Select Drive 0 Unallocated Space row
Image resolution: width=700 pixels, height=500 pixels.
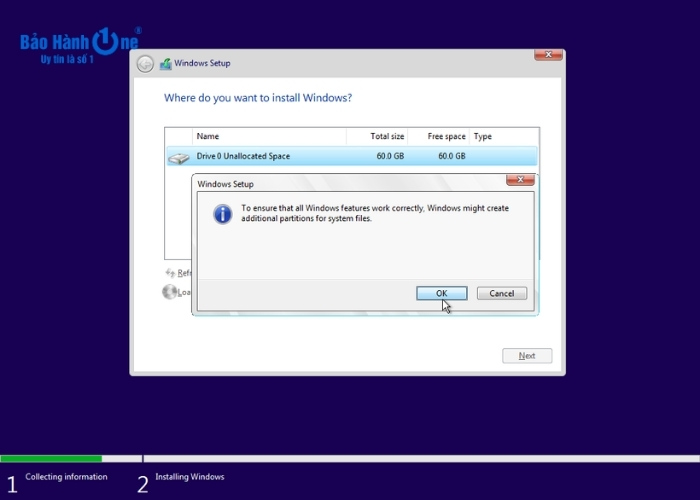click(352, 156)
